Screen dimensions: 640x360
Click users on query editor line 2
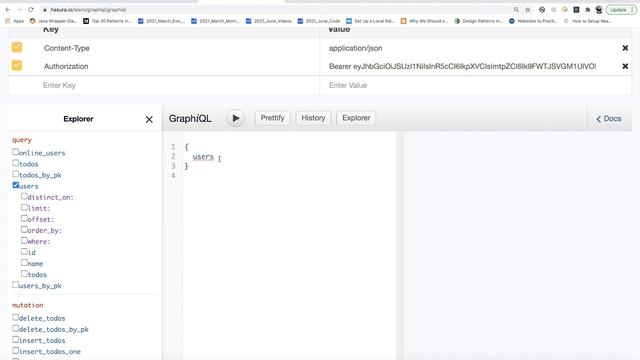(203, 157)
